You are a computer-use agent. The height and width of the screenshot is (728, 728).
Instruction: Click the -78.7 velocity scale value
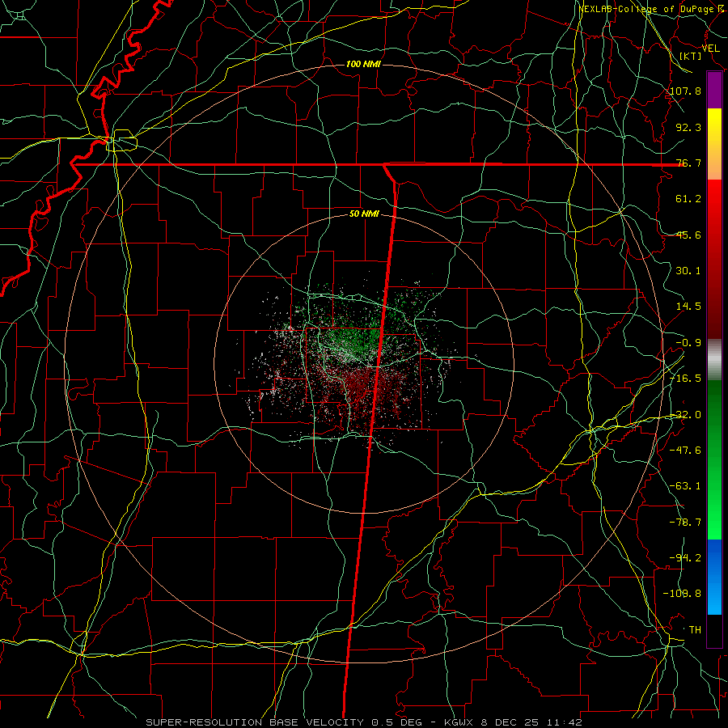686,523
